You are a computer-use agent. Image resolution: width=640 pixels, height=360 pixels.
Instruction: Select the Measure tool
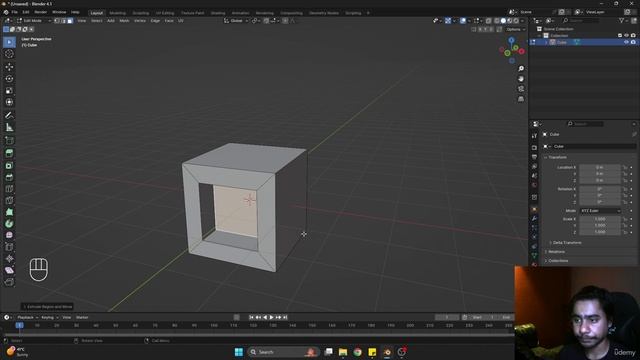pyautogui.click(x=9, y=127)
